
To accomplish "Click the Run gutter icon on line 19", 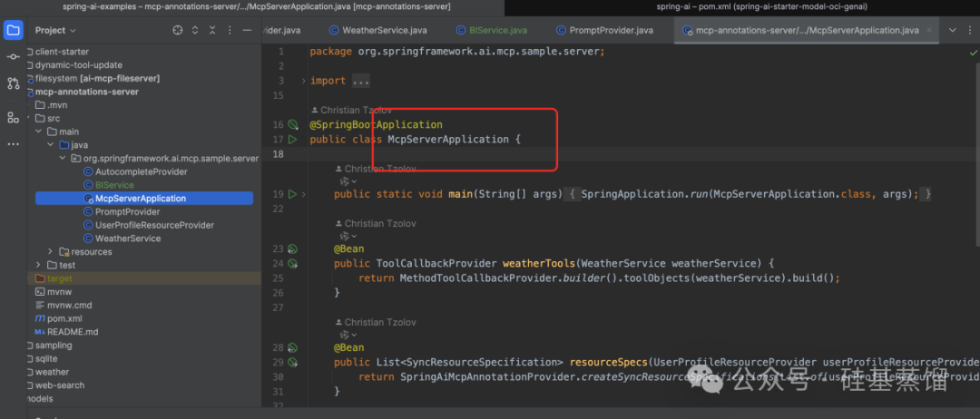I will (x=292, y=194).
